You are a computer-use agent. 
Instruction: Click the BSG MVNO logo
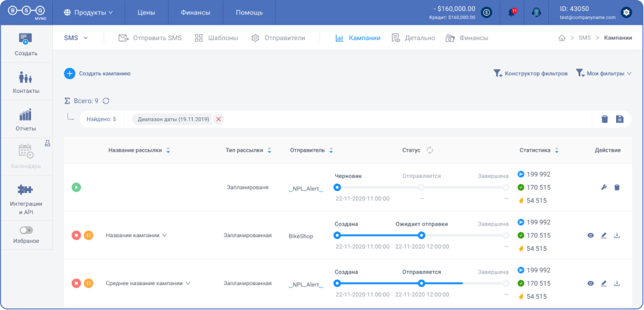(x=27, y=12)
